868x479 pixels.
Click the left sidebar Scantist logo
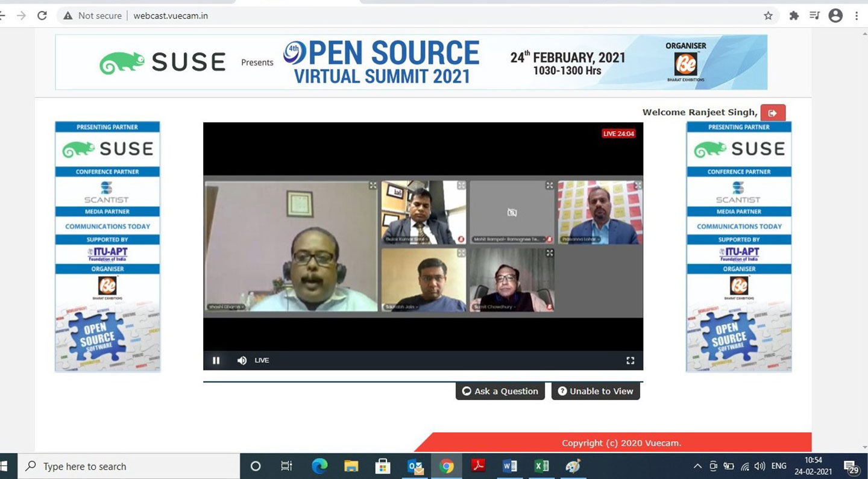tap(107, 192)
